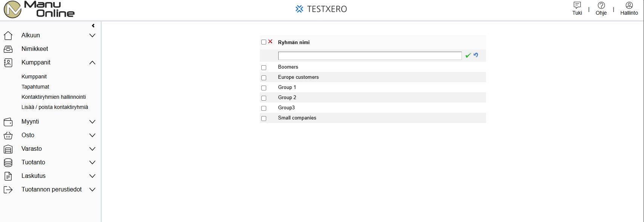Open Tuki support chat icon
Viewport: 644px width, 222px height.
point(577,5)
